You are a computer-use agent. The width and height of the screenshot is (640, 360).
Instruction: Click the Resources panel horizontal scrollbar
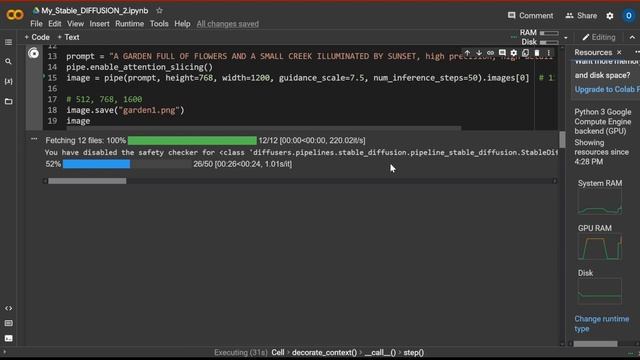coord(595,344)
